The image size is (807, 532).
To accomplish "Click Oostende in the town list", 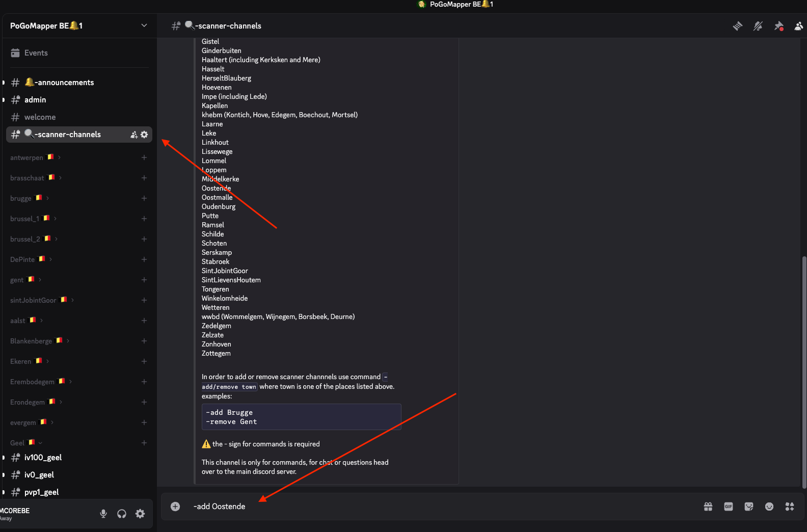I will 216,188.
